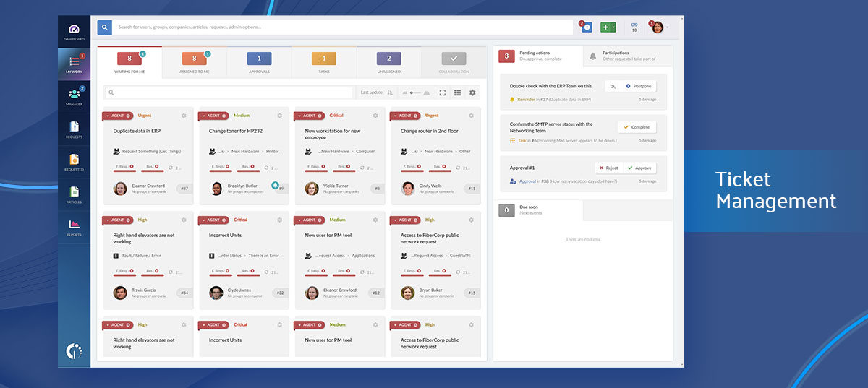Screen dimensions: 868x388
Task: Click the name Clyde James
Action: (239, 290)
